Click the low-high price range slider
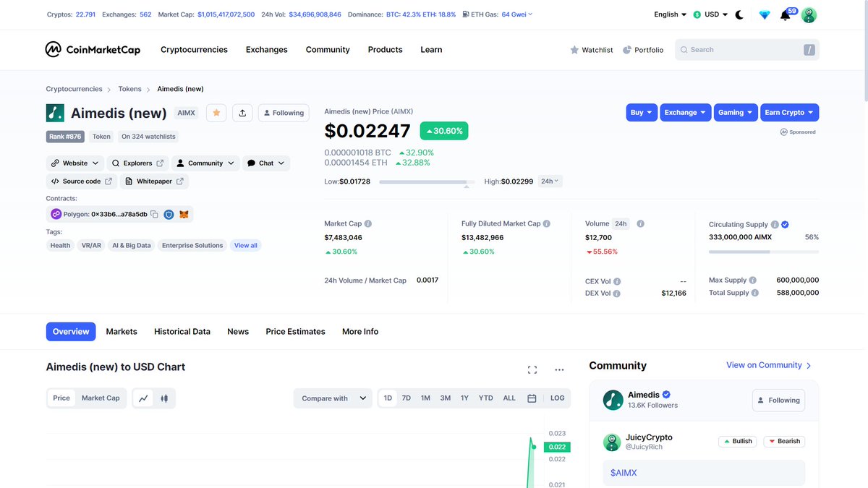 427,182
